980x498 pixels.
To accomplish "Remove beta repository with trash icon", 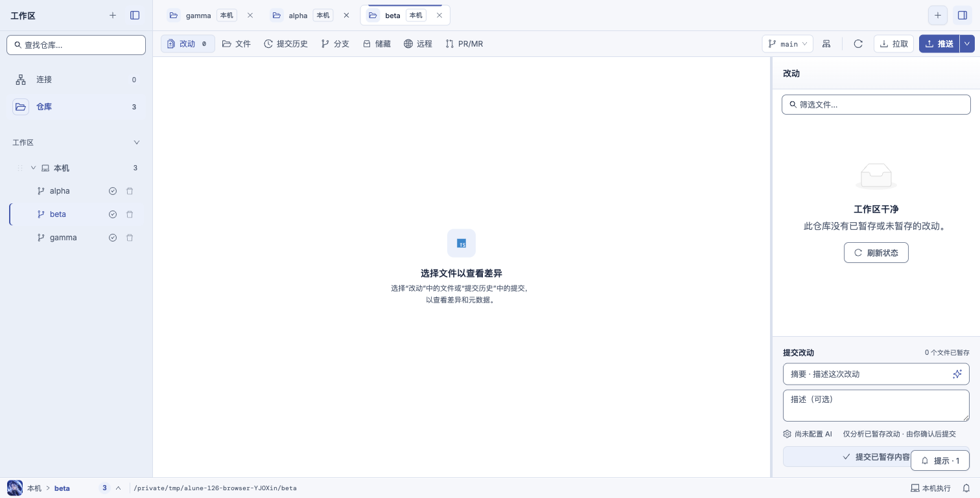I will (x=130, y=214).
